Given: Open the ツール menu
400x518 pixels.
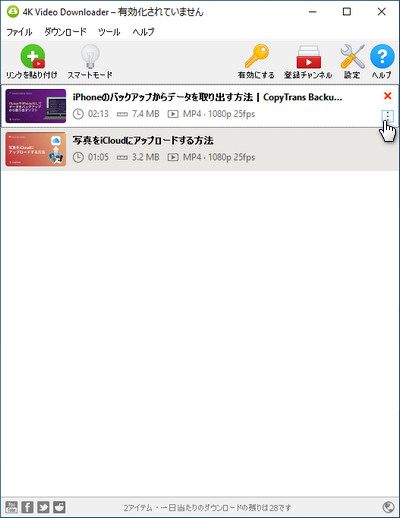Looking at the screenshot, I should (x=109, y=32).
